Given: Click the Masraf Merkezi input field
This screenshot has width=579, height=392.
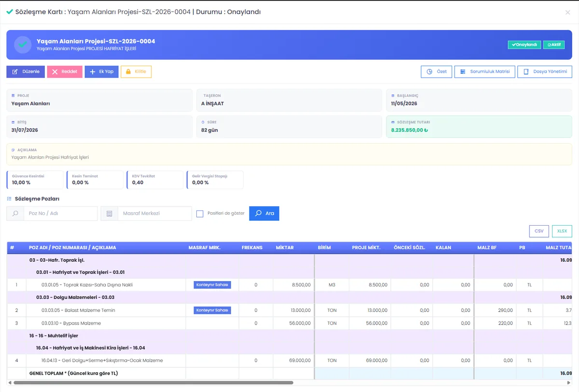Looking at the screenshot, I should (x=154, y=214).
